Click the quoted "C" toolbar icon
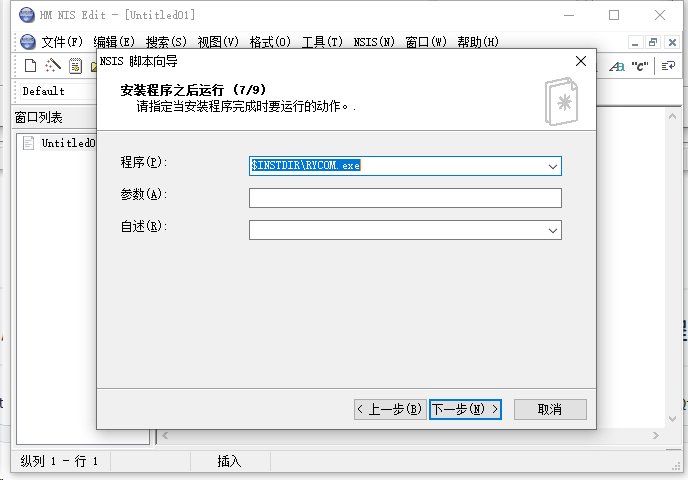 click(640, 66)
